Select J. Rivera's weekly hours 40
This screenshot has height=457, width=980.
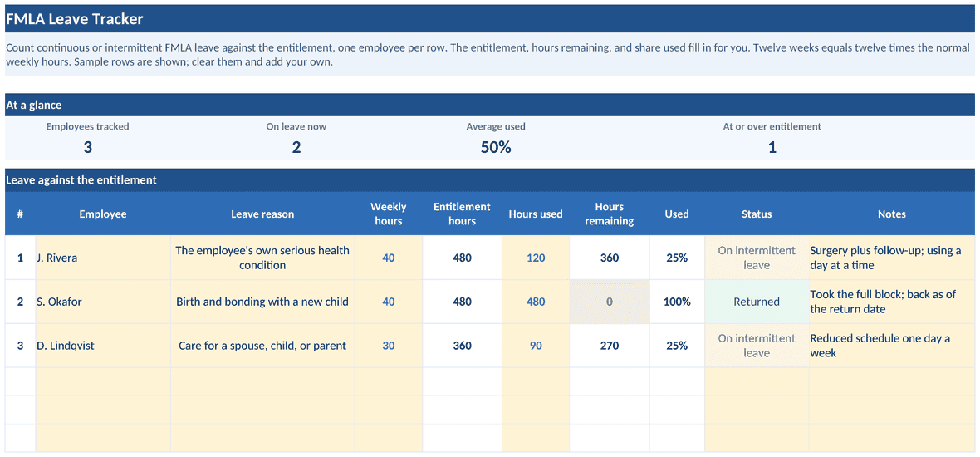[x=389, y=258]
